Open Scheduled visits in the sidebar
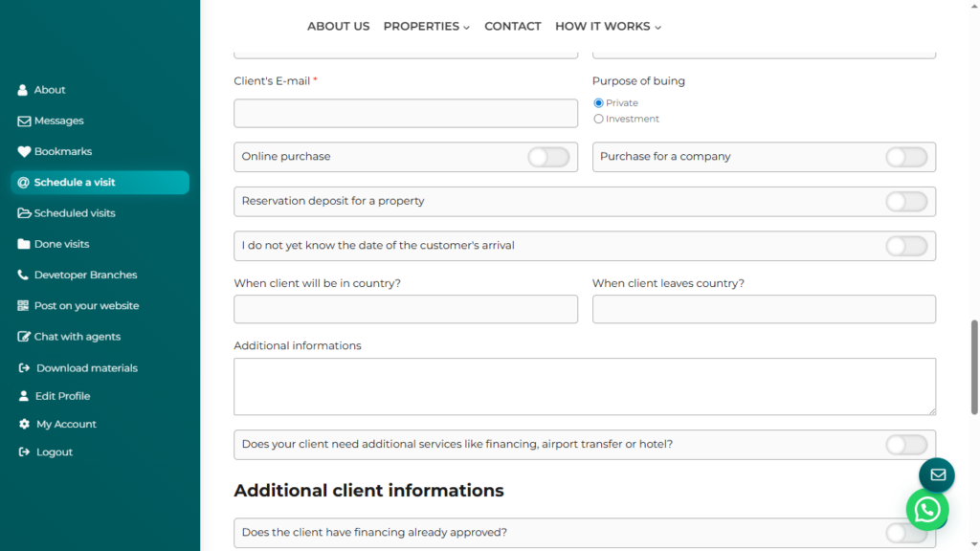The height and width of the screenshot is (551, 980). [x=75, y=213]
